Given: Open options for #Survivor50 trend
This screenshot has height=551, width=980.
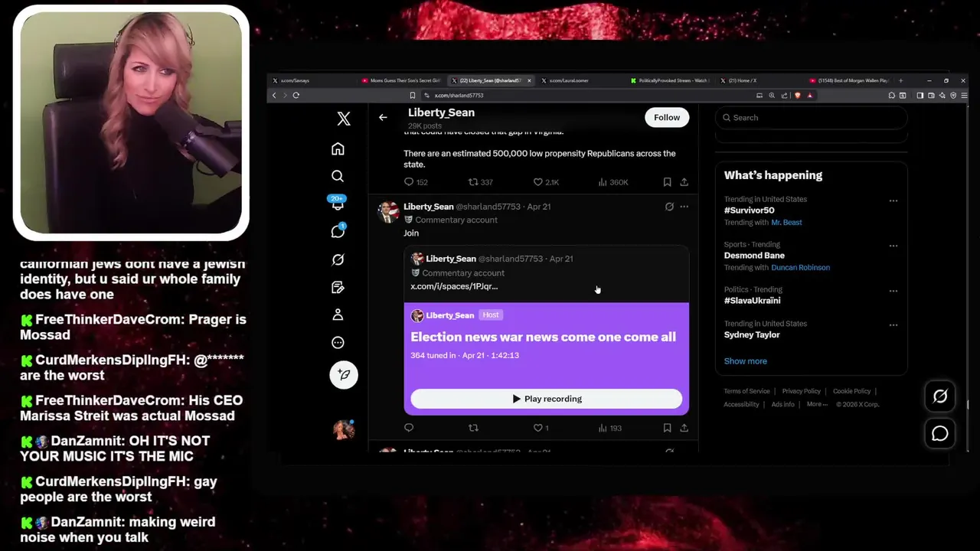Looking at the screenshot, I should (893, 201).
